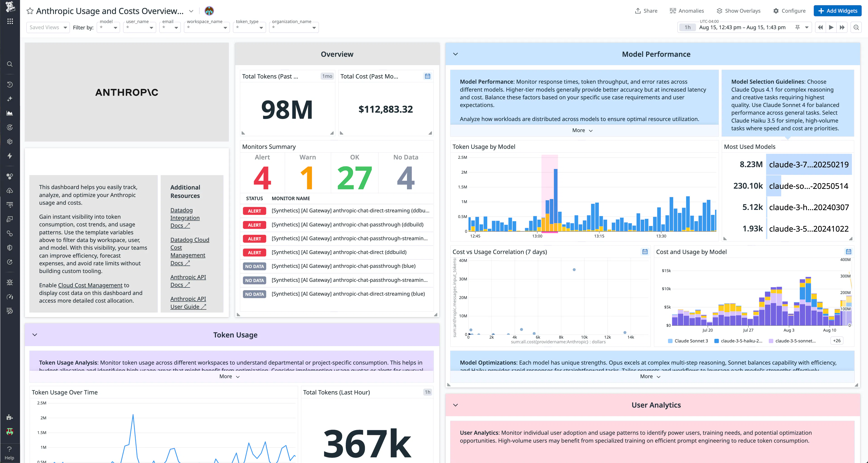Click the recent history clock icon in the sidebar
Screen dimensions: 868x463
(10, 84)
